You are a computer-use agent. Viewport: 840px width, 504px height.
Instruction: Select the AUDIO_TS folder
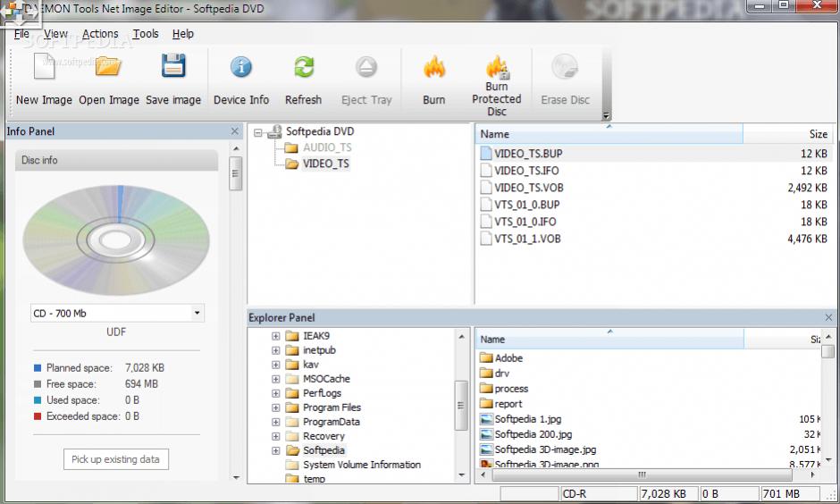click(327, 147)
